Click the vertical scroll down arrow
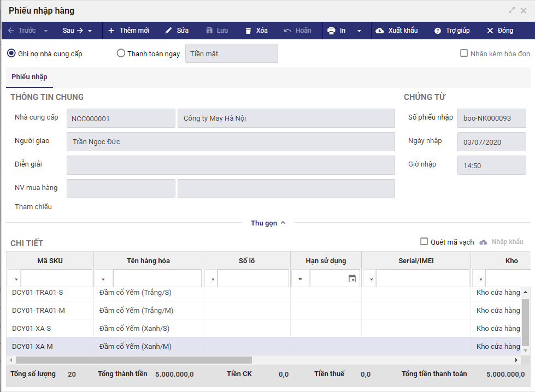The height and width of the screenshot is (392, 535). [x=526, y=351]
